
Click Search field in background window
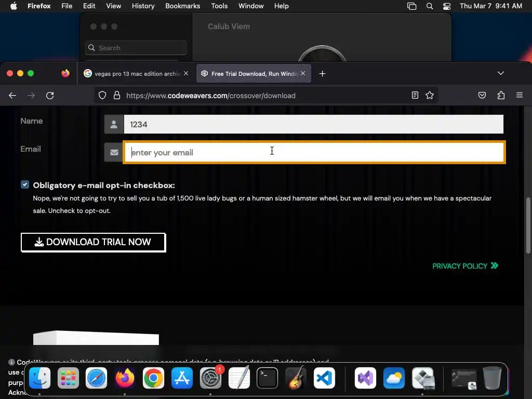136,48
